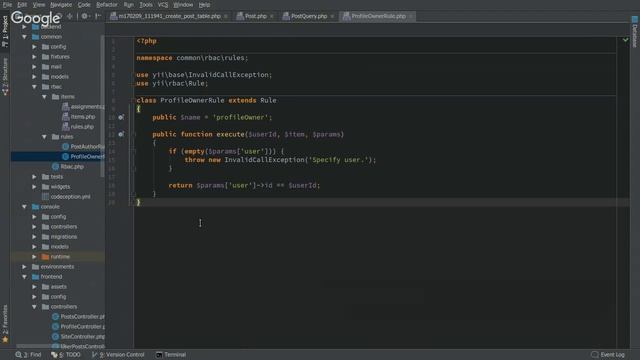Click the Project tree vertical scrollbar
This screenshot has width=640, height=360.
(102, 106)
